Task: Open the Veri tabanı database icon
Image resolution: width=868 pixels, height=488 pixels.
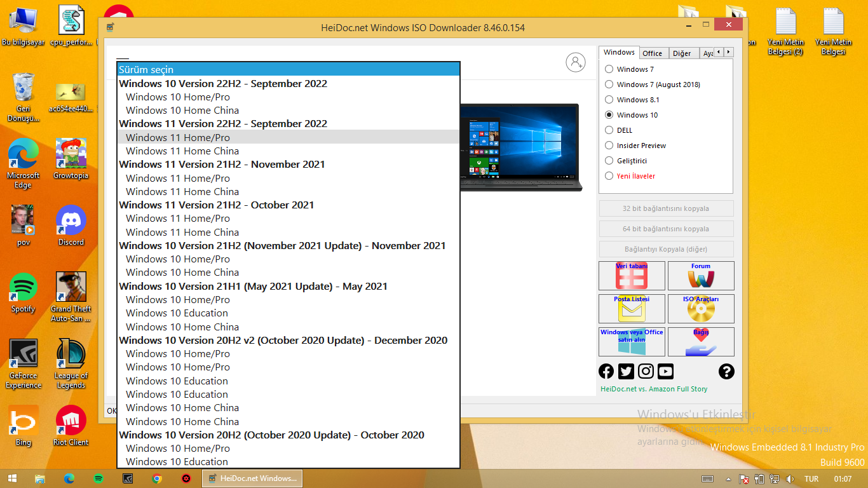Action: click(x=632, y=276)
